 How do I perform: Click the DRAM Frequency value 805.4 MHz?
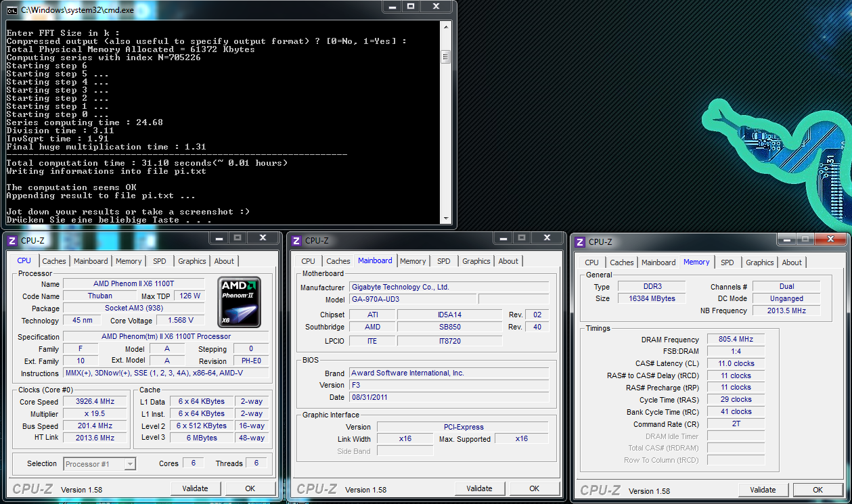tap(736, 340)
